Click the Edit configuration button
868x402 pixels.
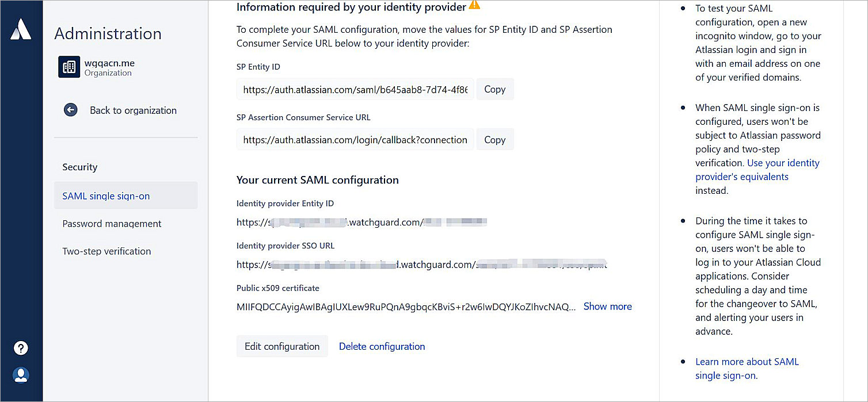coord(282,346)
